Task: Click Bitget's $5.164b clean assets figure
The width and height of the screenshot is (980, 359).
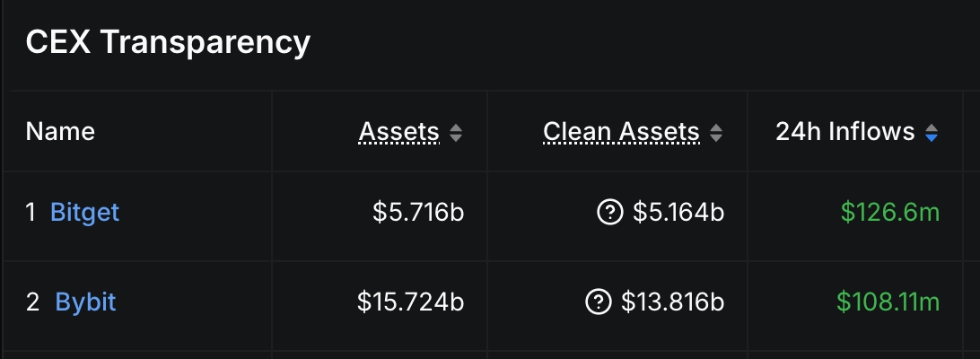Action: 678,213
